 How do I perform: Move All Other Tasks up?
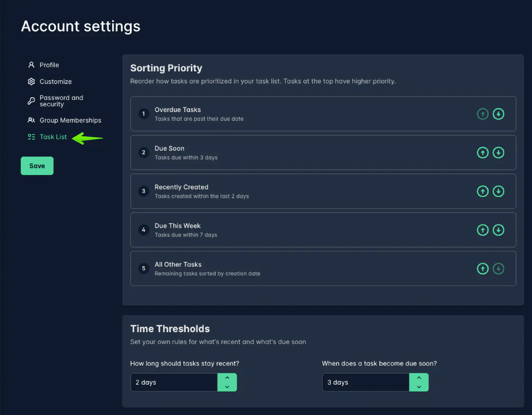(x=483, y=269)
